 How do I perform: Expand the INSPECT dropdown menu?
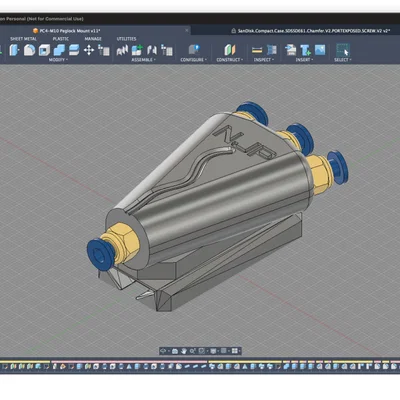pos(264,60)
